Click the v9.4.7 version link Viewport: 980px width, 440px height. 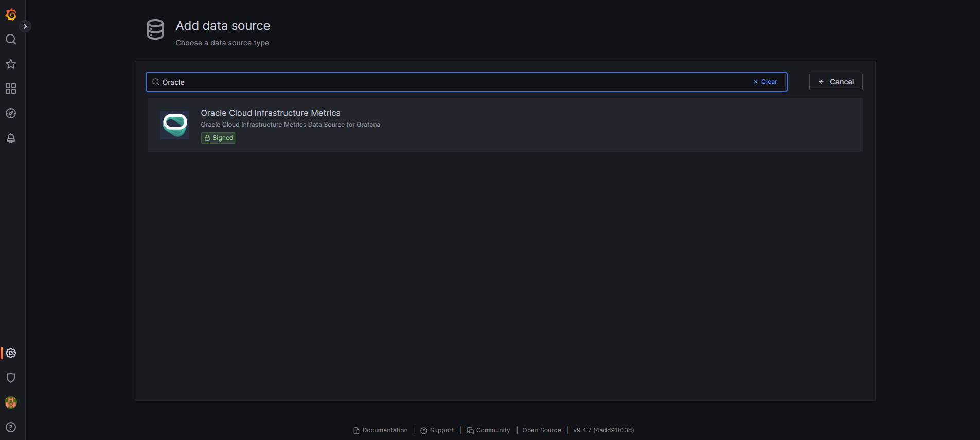[x=603, y=430]
